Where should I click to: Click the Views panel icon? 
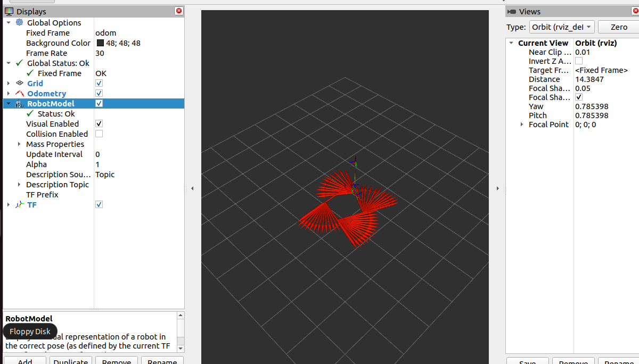pos(511,11)
